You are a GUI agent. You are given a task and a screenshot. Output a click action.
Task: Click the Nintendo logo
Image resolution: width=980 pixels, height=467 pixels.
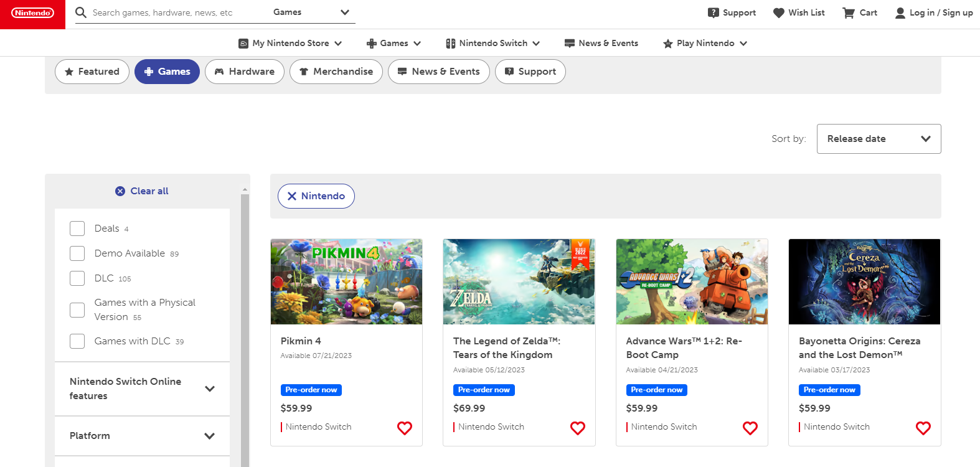(x=32, y=13)
